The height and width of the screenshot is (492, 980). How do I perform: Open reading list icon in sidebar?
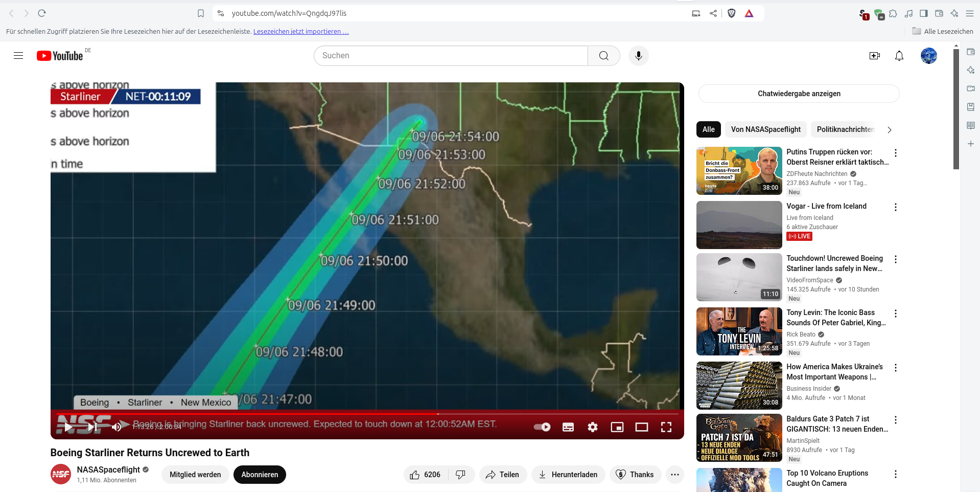coord(971,125)
